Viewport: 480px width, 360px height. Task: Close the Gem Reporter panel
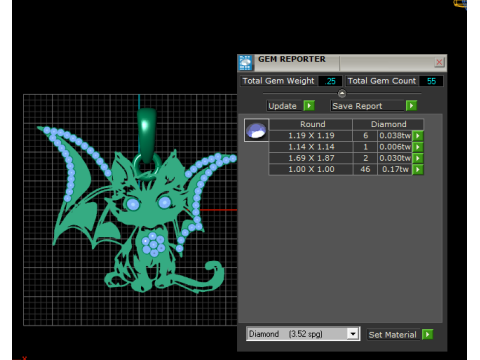(439, 62)
